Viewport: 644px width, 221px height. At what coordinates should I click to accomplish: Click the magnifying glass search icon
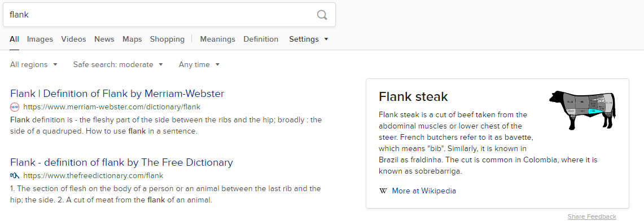pos(322,15)
